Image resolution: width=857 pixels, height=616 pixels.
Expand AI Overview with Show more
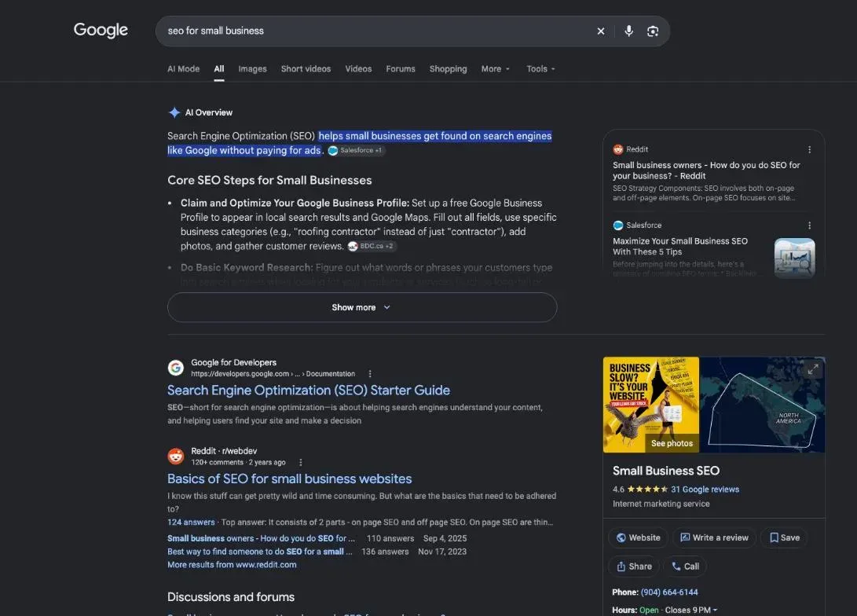tap(362, 307)
